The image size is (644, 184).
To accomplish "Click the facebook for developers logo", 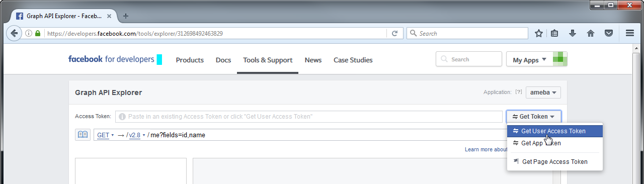I will click(111, 59).
